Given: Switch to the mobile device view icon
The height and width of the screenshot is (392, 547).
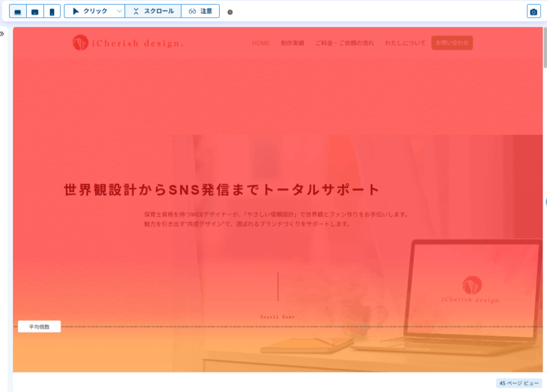Looking at the screenshot, I should (x=52, y=12).
